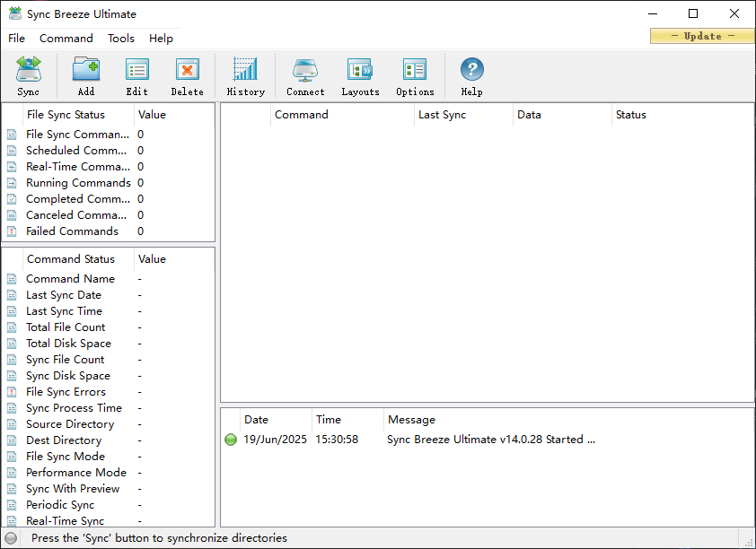Minimize the Sync Breeze window
Screen dimensions: 756x549
(653, 13)
